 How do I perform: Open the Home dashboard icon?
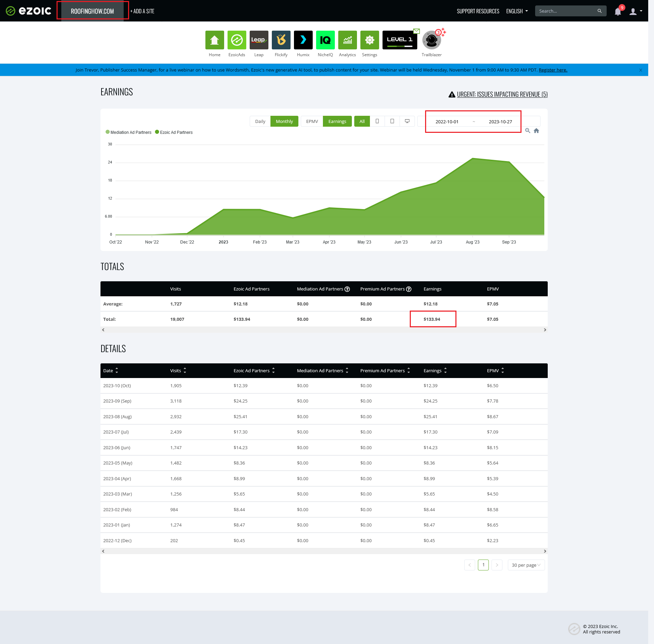pos(215,40)
